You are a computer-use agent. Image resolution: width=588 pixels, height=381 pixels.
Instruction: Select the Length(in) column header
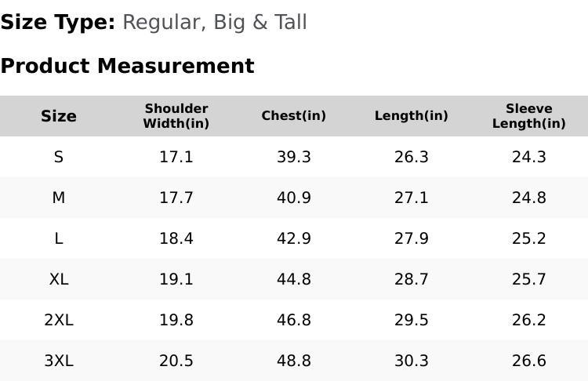(412, 116)
